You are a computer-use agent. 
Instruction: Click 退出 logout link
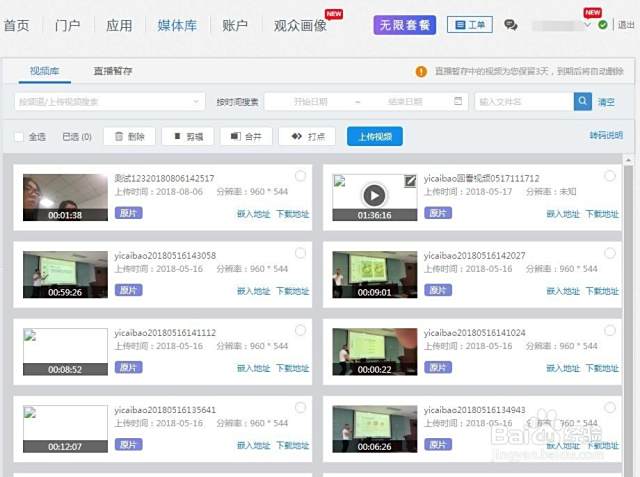[626, 25]
